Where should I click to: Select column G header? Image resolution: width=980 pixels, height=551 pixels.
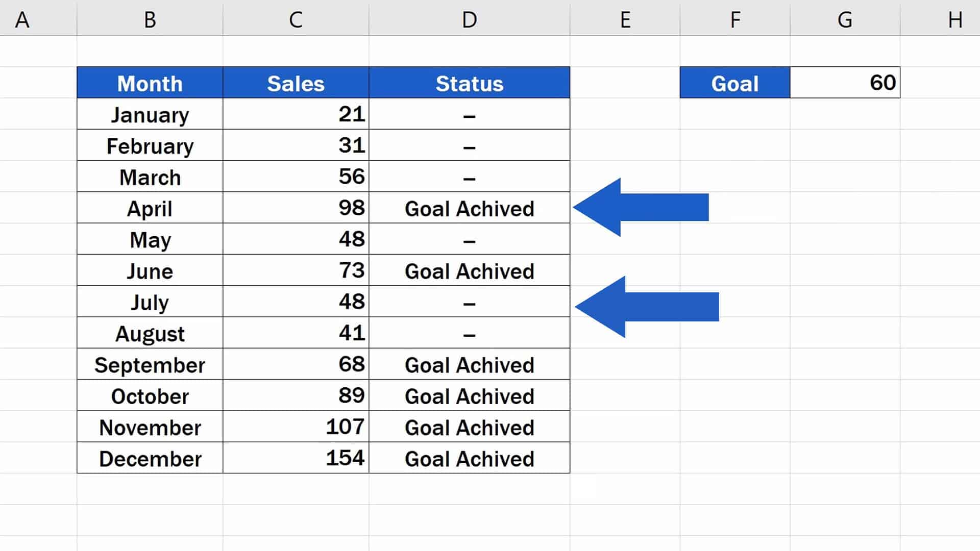point(845,19)
